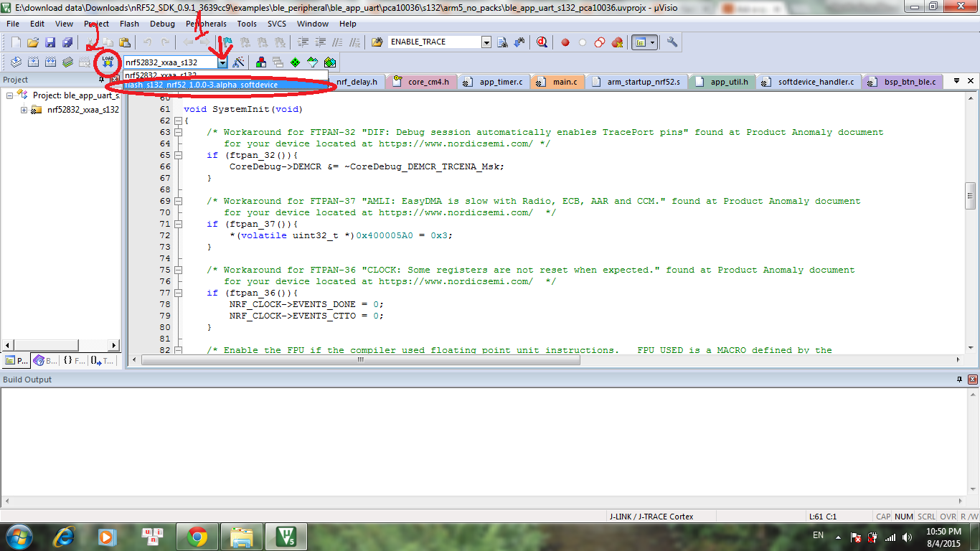
Task: Open the SVCS menu
Action: pyautogui.click(x=277, y=24)
